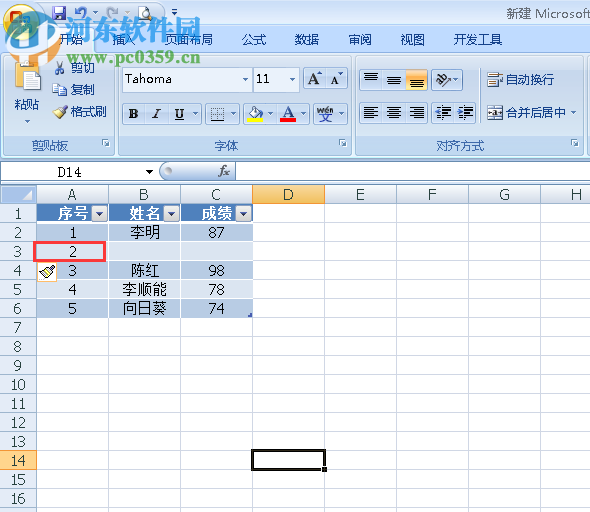Switch to the 公式 Formulas tab

click(254, 40)
